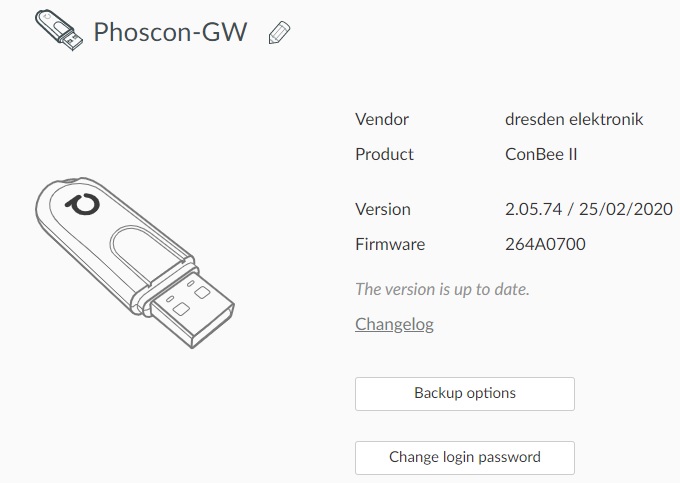
Task: Open Backup options
Action: click(465, 394)
